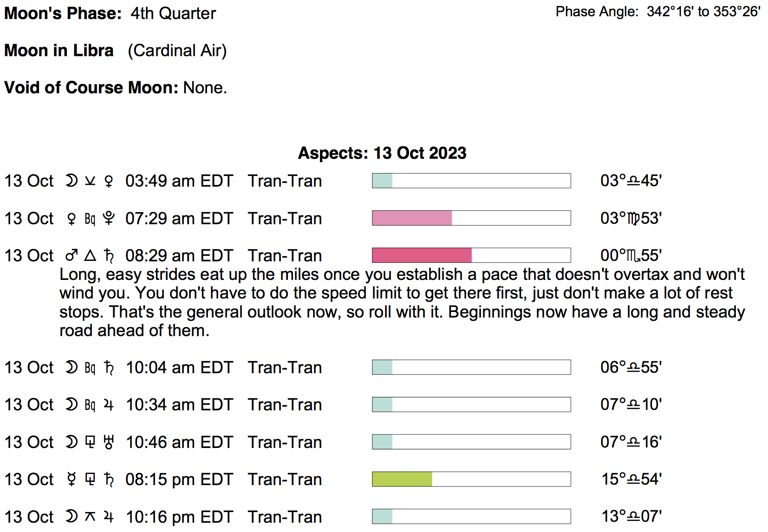
Task: Click the dark pink strength bar for Mars trine Saturn
Action: coord(422,255)
